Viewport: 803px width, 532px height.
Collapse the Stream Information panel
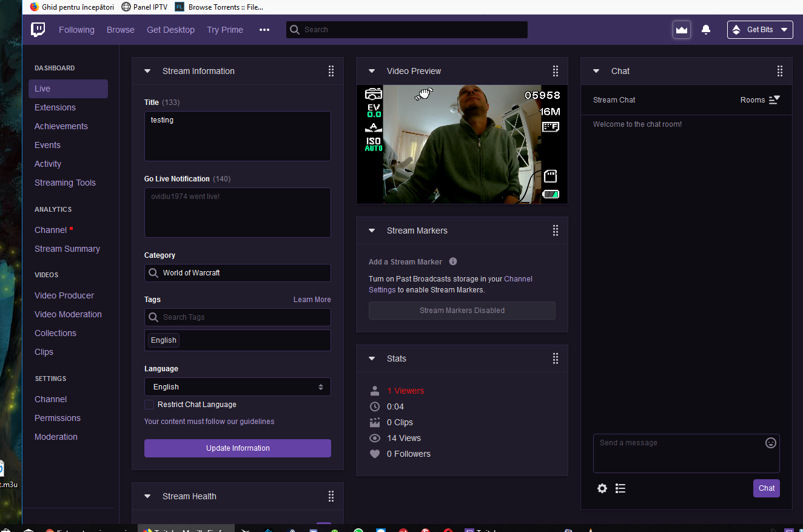(147, 71)
